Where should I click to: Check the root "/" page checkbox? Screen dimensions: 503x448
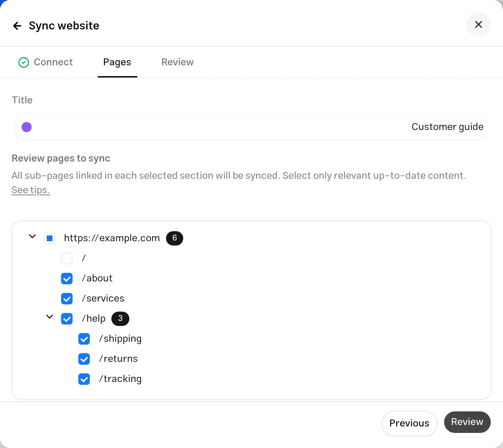[67, 258]
